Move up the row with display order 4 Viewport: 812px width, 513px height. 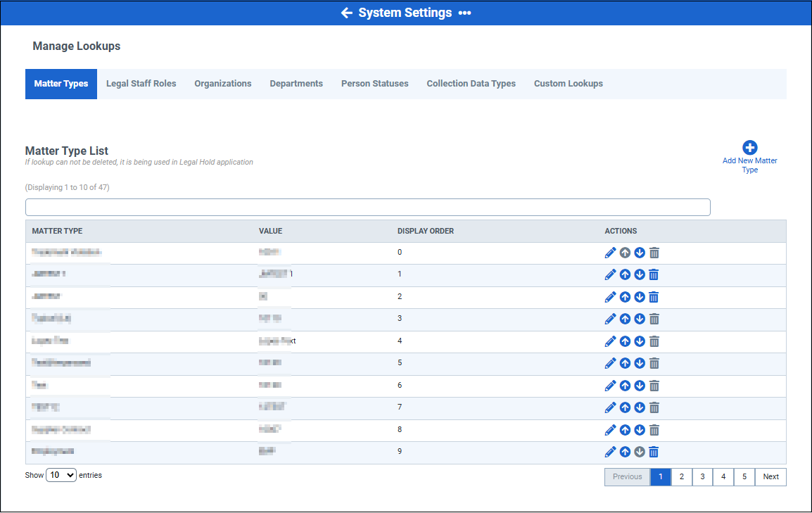tap(625, 342)
